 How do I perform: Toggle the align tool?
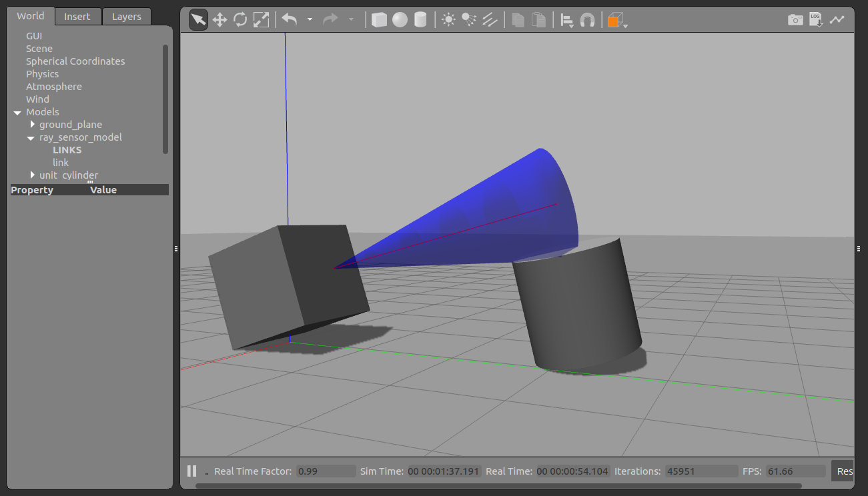point(566,19)
